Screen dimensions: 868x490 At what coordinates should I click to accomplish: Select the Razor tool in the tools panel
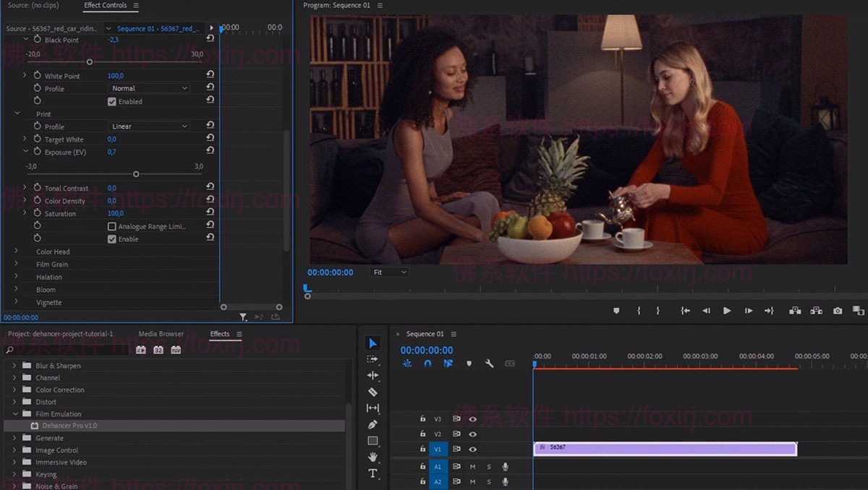click(x=373, y=392)
